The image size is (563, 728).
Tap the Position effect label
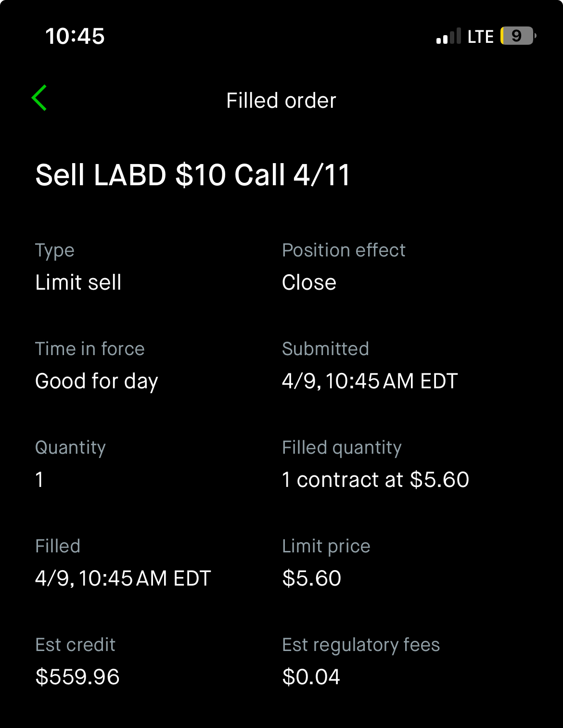[344, 250]
